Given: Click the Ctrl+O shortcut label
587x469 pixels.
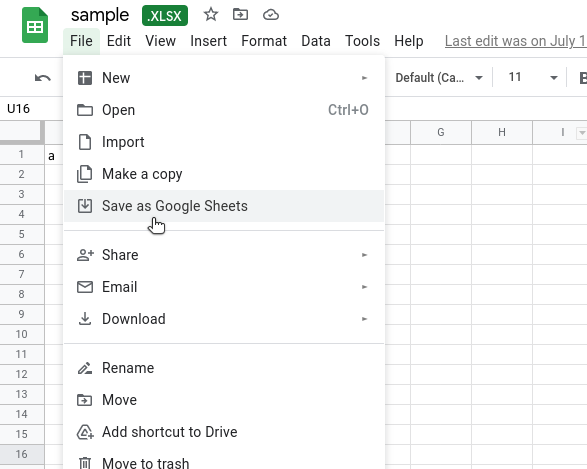Looking at the screenshot, I should coord(348,110).
